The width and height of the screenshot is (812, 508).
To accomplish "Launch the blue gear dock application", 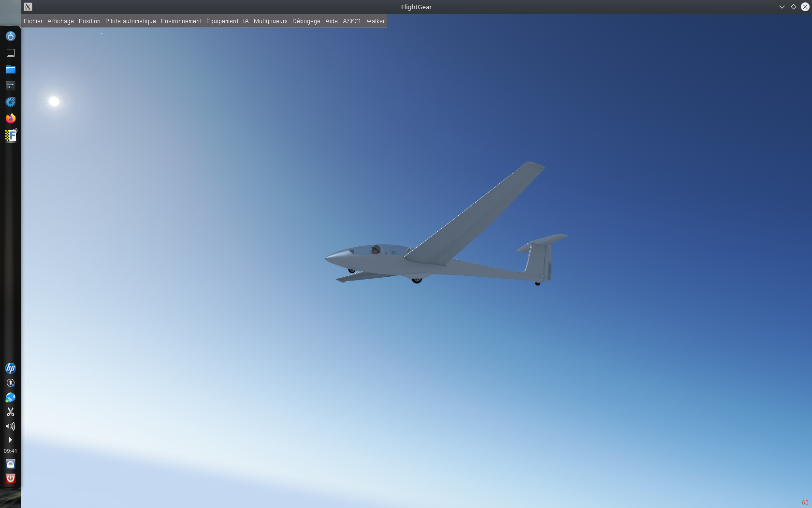I will coord(11,102).
